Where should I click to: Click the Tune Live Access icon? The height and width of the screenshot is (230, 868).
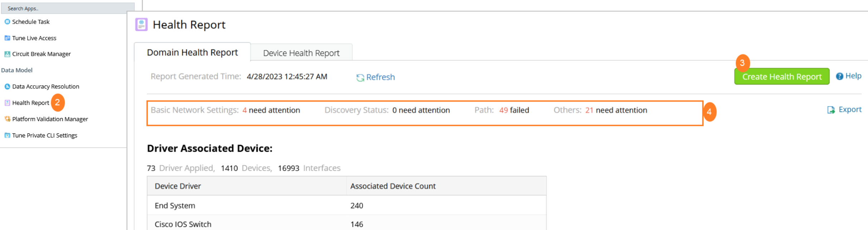point(7,38)
